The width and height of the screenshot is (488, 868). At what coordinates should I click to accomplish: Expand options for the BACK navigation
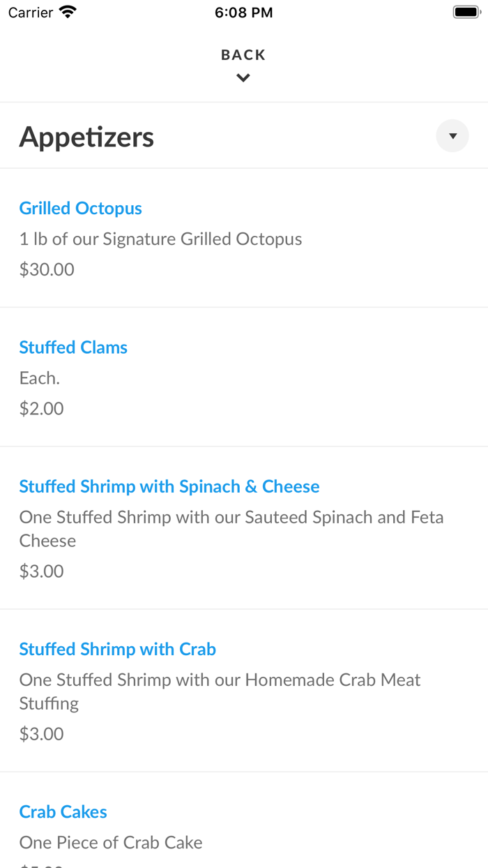click(x=243, y=77)
